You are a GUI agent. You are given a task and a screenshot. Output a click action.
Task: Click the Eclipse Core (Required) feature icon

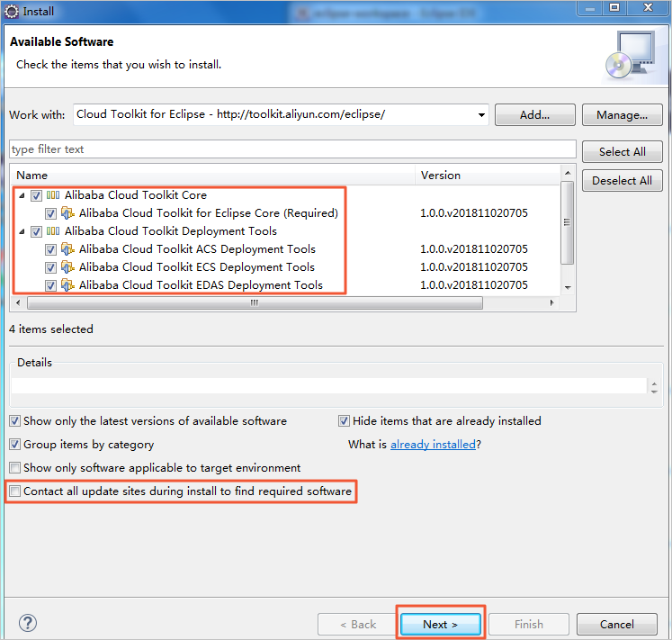coord(67,213)
